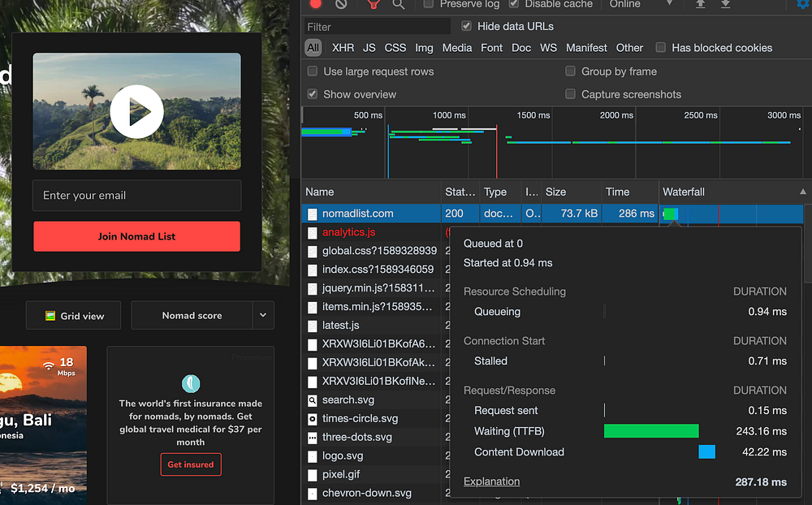Check Has blocked cookies
Screen dimensions: 812x505
click(x=660, y=48)
